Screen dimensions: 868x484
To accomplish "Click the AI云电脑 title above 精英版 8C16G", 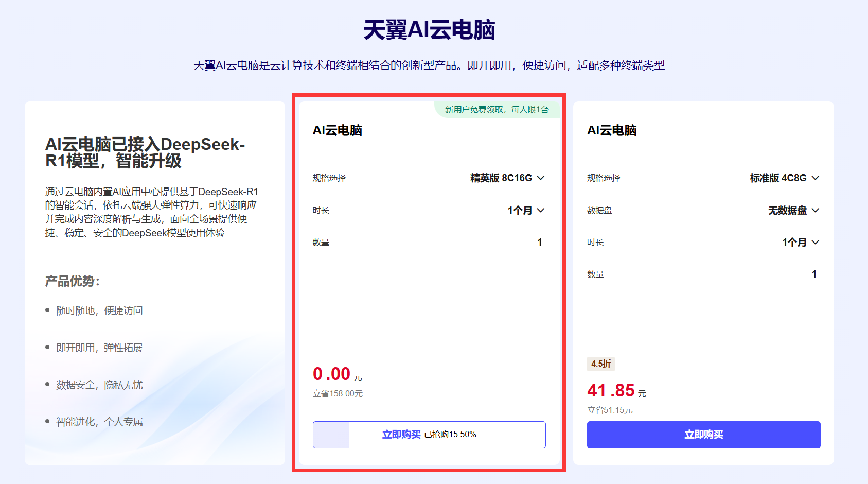I will [338, 130].
